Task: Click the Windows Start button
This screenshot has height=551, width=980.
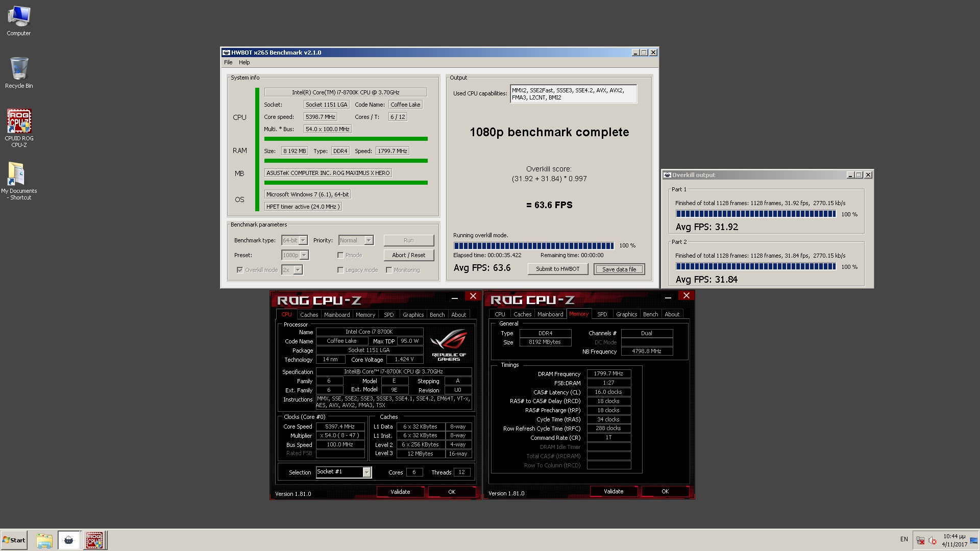Action: pyautogui.click(x=14, y=540)
